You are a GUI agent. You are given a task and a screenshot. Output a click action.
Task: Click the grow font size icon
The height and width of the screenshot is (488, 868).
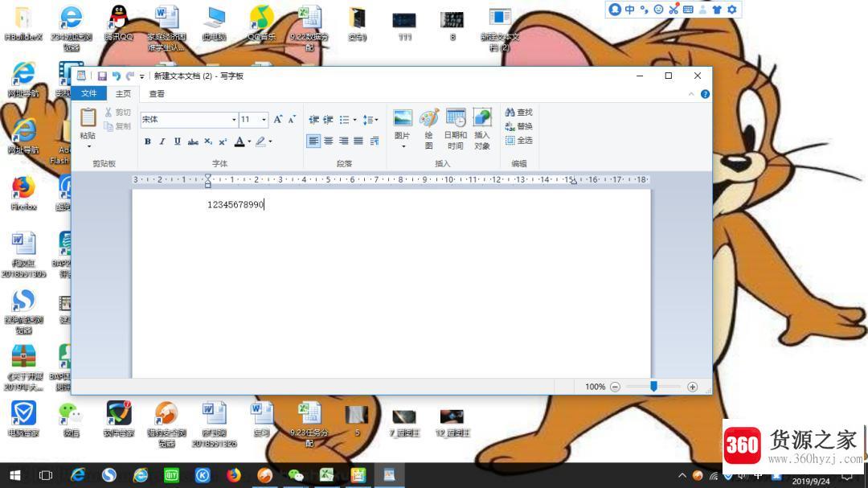point(278,119)
